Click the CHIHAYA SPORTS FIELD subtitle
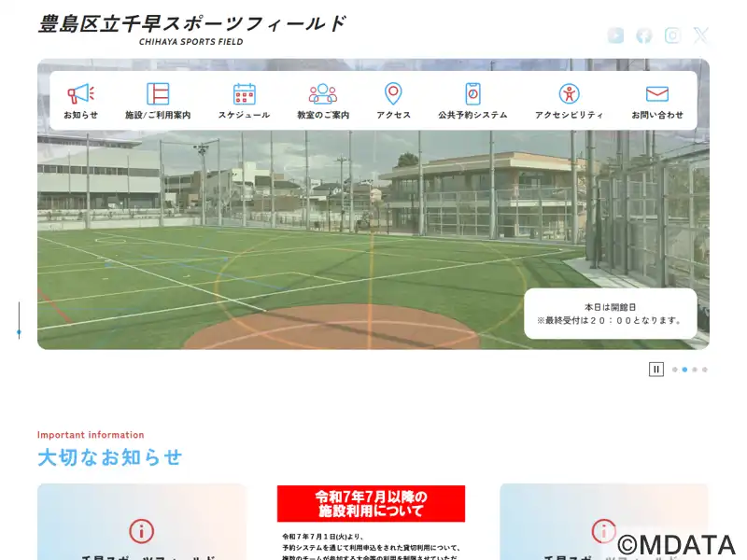The width and height of the screenshot is (747, 560). coord(191,42)
